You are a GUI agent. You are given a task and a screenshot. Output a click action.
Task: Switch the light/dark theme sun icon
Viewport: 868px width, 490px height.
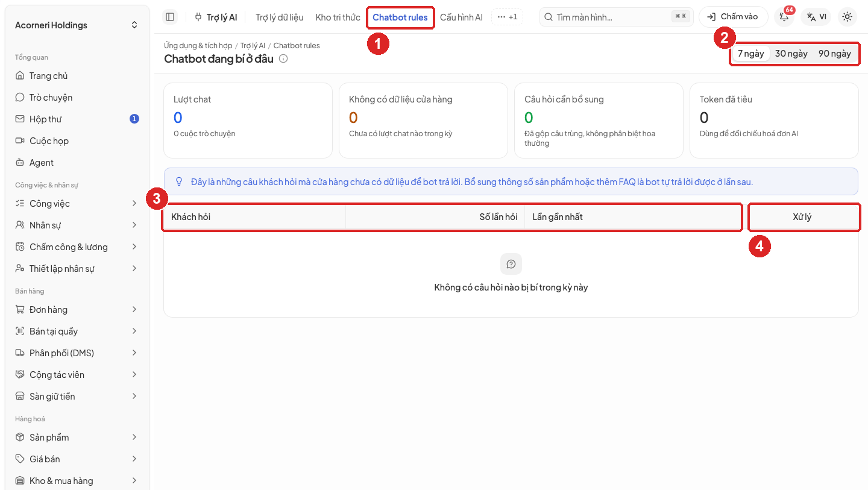pos(848,17)
